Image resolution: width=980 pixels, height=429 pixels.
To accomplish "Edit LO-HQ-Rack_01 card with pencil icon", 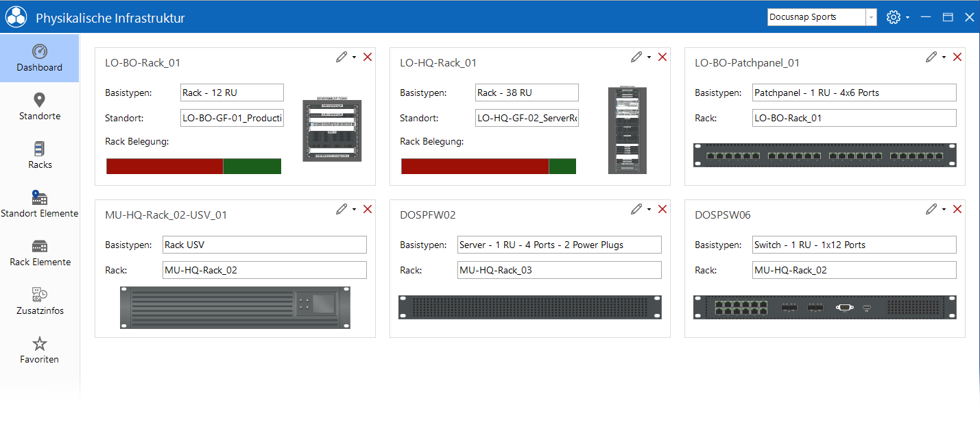I will coord(636,57).
